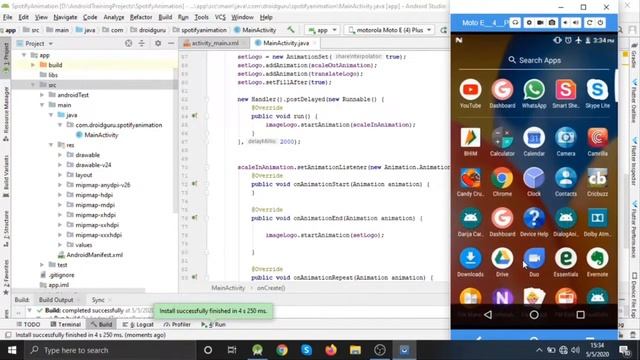Open File Explorer from the taskbar
640x360 pixels.
tap(355, 350)
